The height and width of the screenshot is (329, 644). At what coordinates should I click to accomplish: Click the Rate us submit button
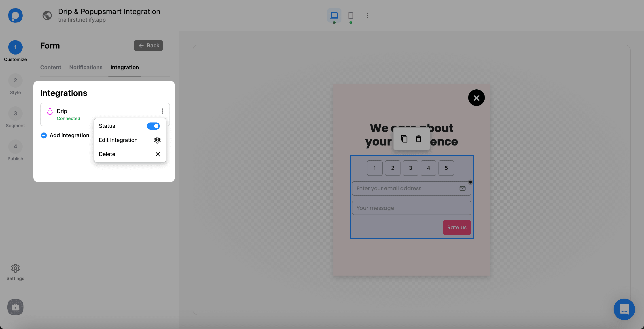pyautogui.click(x=457, y=227)
